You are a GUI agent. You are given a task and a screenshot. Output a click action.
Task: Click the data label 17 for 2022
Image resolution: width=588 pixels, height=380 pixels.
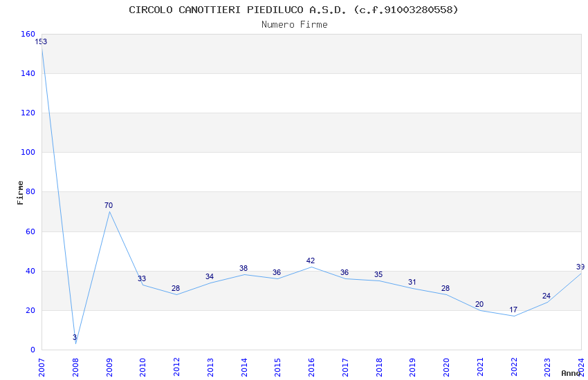(513, 310)
